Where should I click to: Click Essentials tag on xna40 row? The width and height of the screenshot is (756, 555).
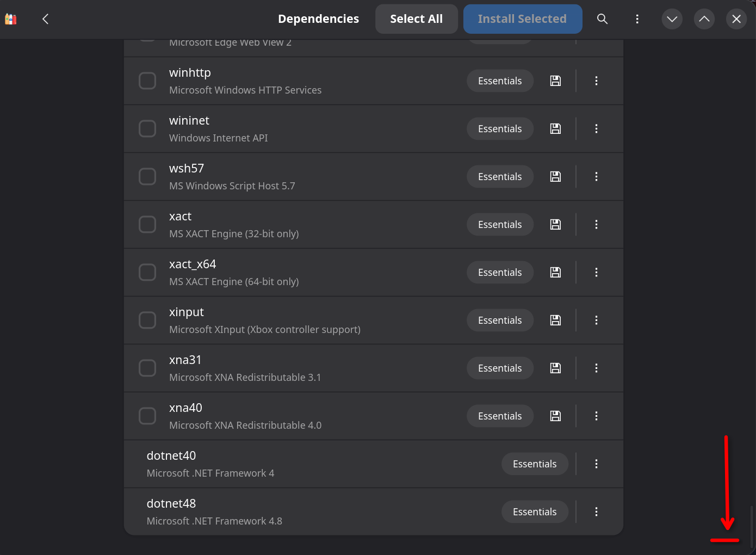(x=500, y=416)
